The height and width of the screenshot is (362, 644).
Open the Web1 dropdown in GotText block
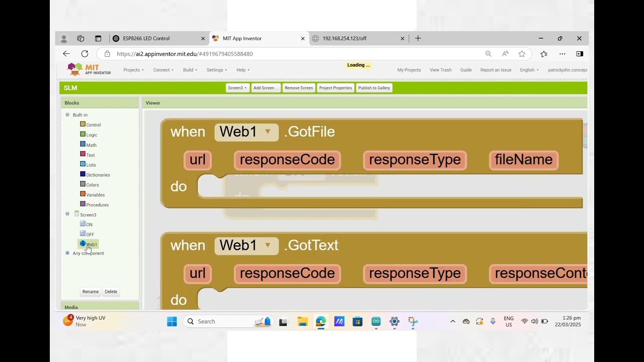[x=246, y=246]
